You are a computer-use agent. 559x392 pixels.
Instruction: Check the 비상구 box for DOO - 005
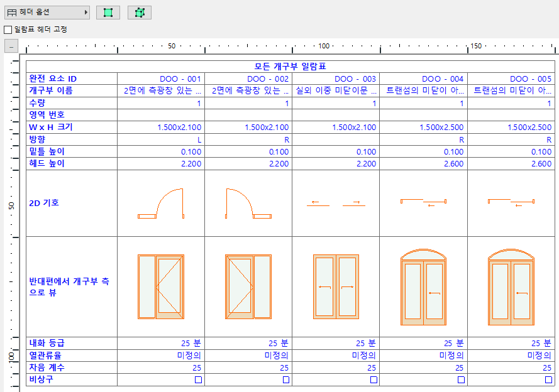point(549,379)
